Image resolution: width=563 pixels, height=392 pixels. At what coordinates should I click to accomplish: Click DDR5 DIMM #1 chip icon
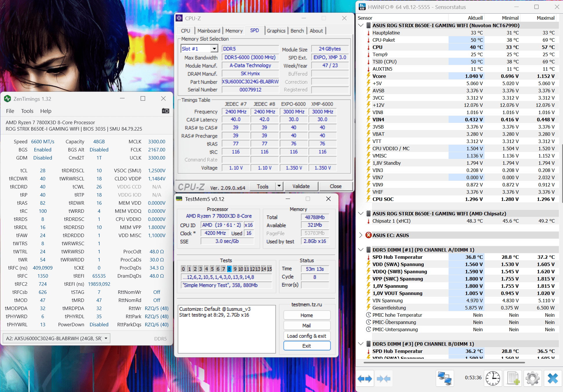point(369,250)
